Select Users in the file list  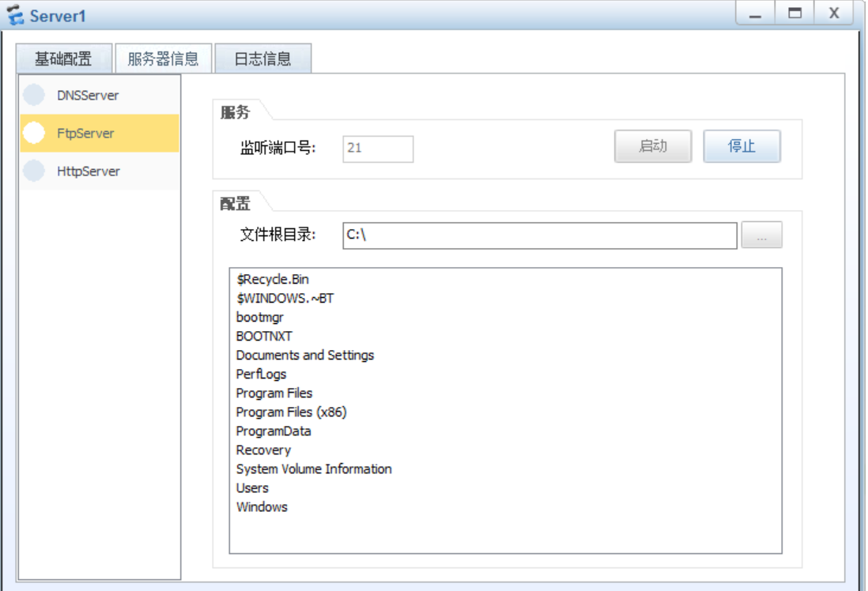[x=252, y=488]
